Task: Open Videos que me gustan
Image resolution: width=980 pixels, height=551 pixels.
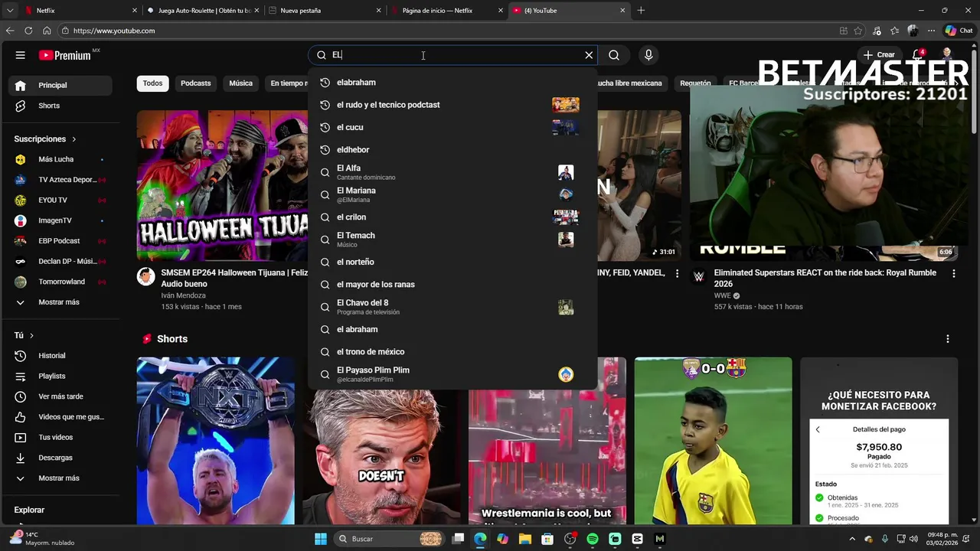Action: click(x=60, y=417)
